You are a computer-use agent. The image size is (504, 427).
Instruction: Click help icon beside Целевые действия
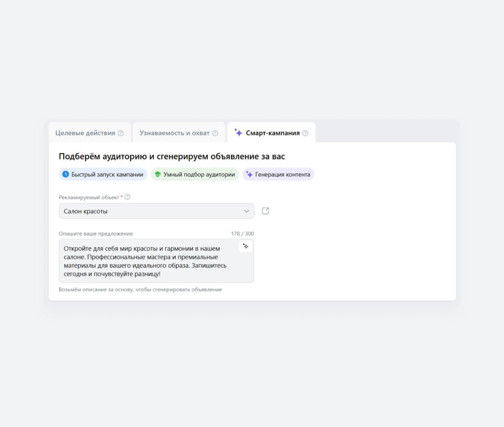121,133
